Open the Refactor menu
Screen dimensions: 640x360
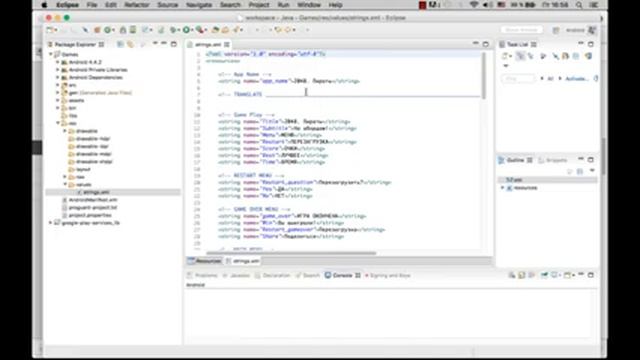[x=137, y=5]
